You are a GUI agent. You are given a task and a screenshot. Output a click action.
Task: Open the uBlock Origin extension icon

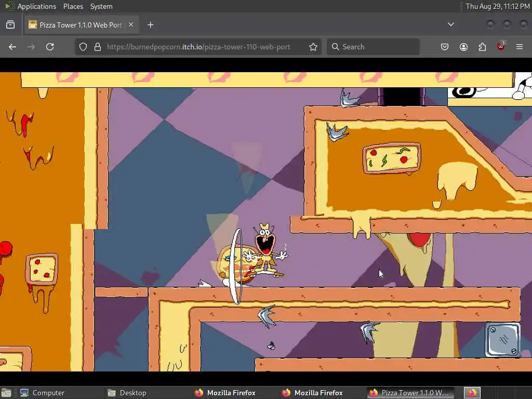(x=501, y=46)
